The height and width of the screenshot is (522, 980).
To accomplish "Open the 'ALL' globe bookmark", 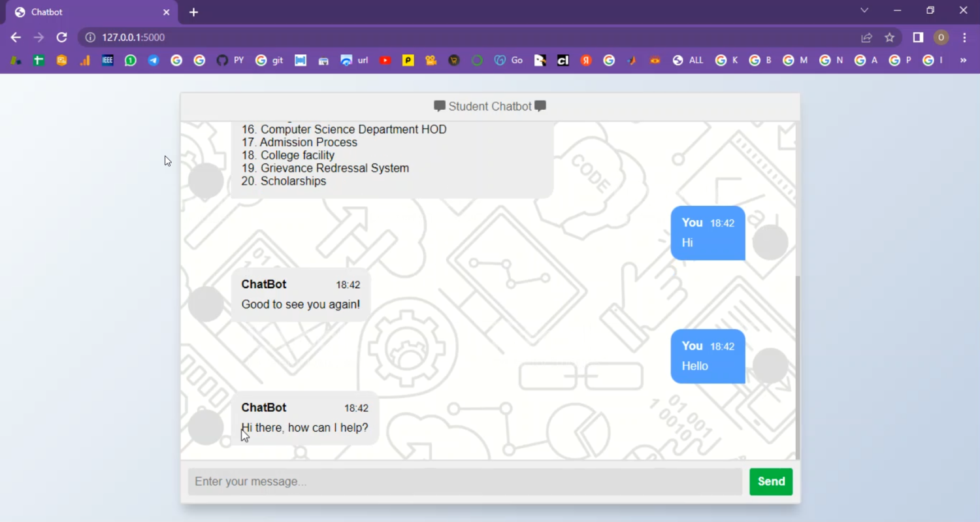I will (688, 60).
